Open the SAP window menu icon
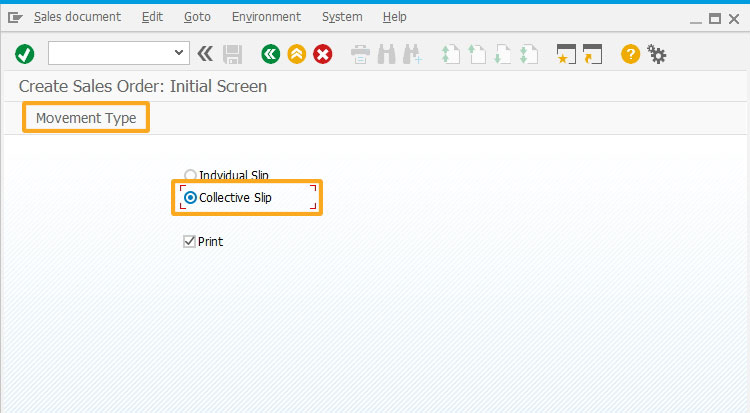The height and width of the screenshot is (413, 750). click(15, 18)
